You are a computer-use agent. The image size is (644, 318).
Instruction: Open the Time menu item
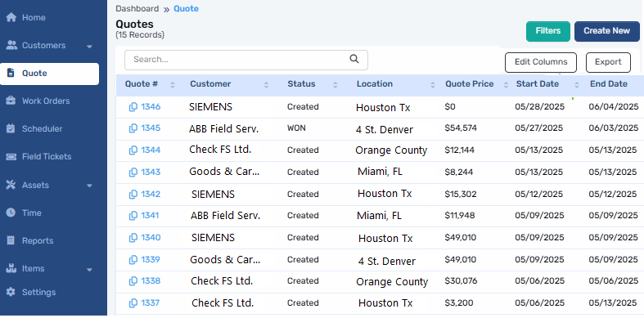(x=32, y=213)
